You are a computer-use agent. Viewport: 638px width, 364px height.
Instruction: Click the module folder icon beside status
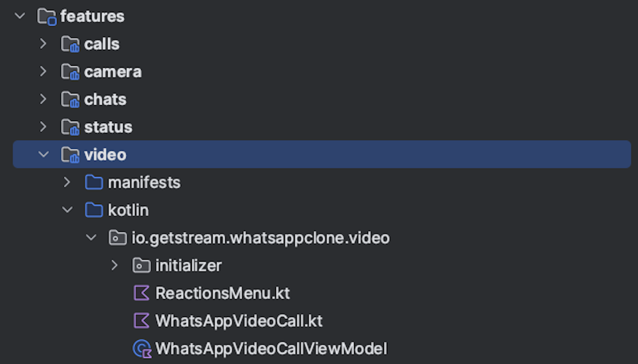tap(70, 127)
